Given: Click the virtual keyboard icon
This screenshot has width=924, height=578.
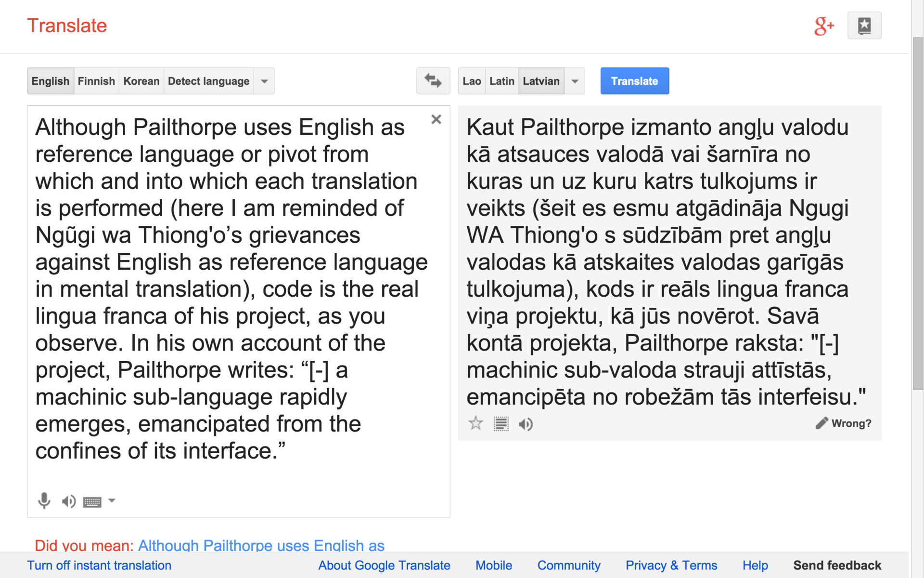Looking at the screenshot, I should [x=92, y=502].
